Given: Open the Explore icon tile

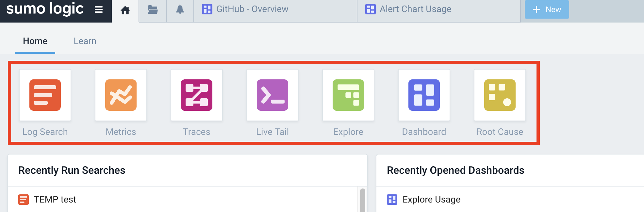Looking at the screenshot, I should pyautogui.click(x=348, y=95).
